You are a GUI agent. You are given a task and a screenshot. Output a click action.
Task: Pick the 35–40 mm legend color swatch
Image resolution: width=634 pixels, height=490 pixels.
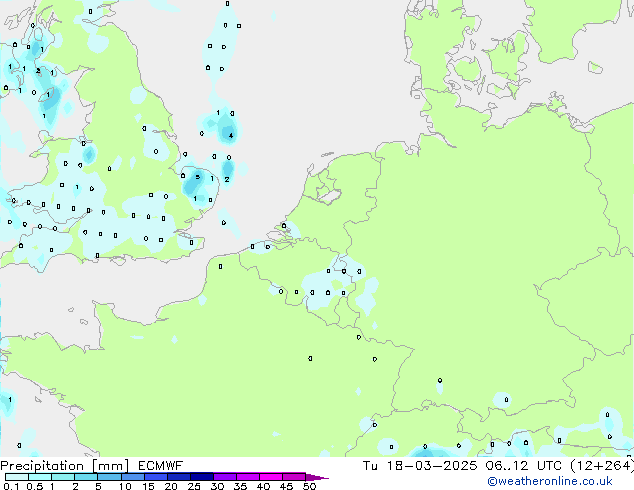tap(248, 477)
